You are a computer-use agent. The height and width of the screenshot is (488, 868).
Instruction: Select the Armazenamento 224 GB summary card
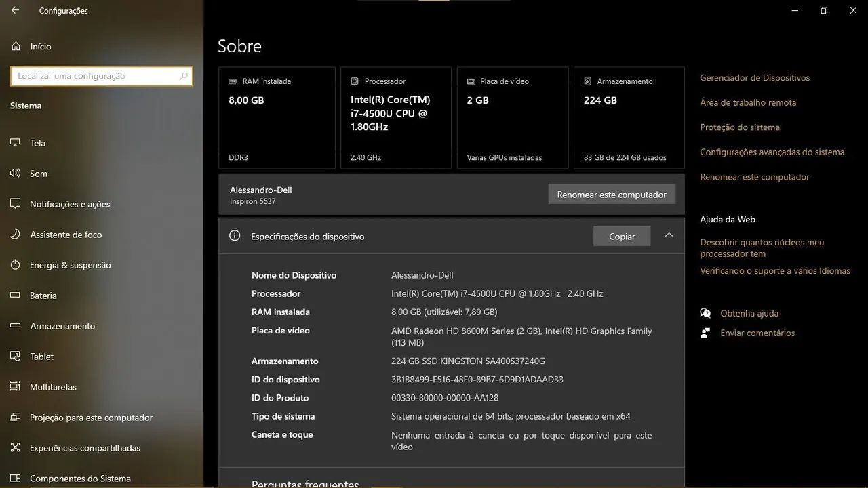coord(629,118)
